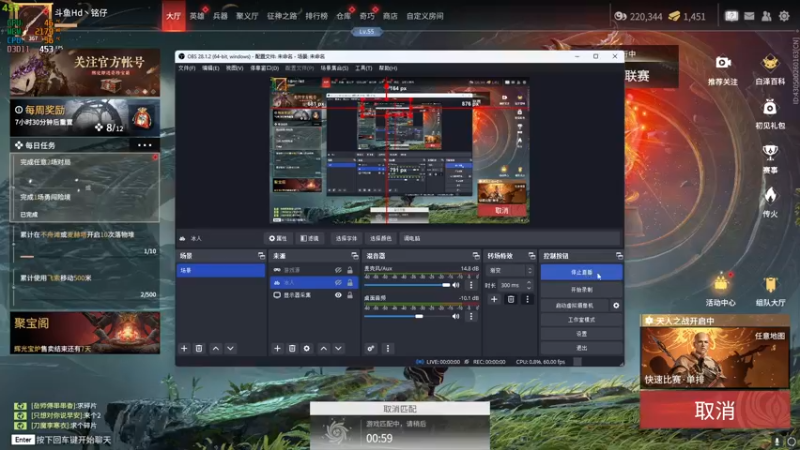The image size is (800, 450).
Task: Pop out the Scene Transitions dock
Action: pos(532,256)
